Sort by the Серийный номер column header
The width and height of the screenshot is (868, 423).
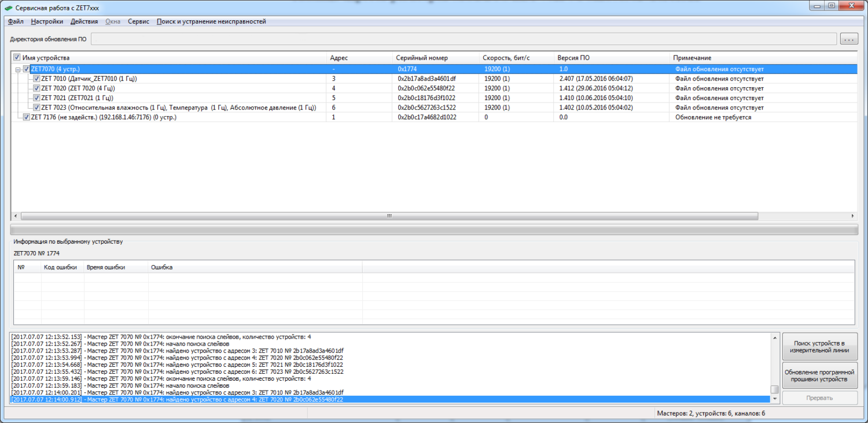click(436, 58)
